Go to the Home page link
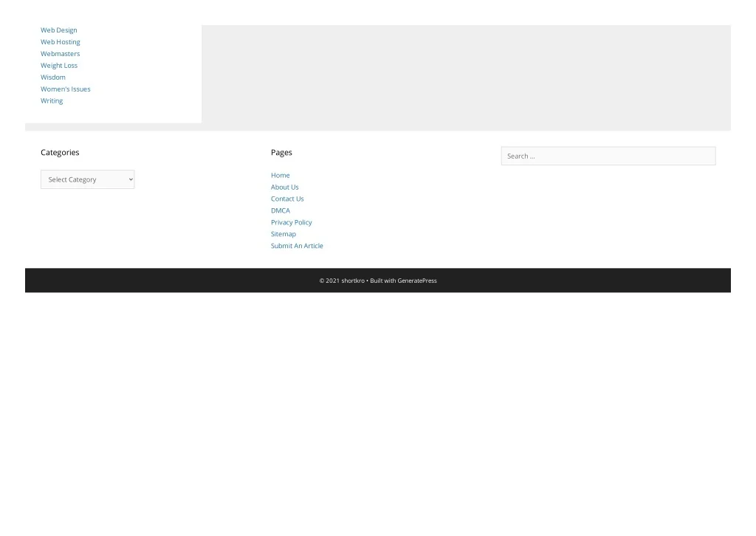The image size is (756, 536). (x=280, y=176)
